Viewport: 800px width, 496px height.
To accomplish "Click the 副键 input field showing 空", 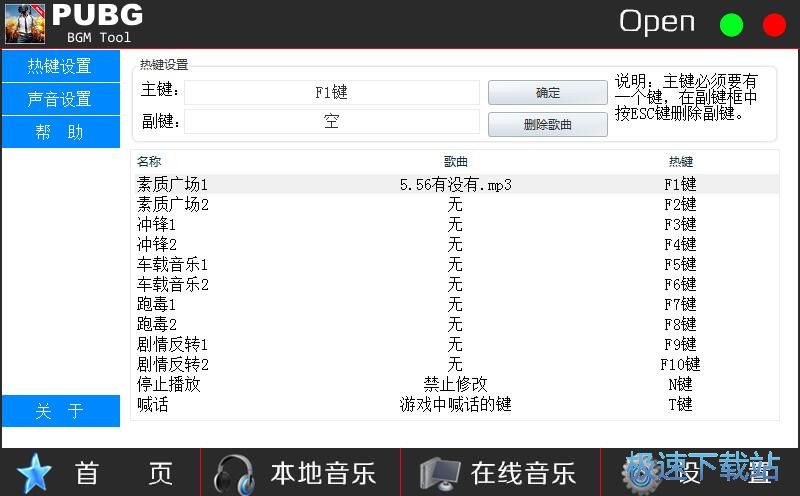I will (332, 121).
